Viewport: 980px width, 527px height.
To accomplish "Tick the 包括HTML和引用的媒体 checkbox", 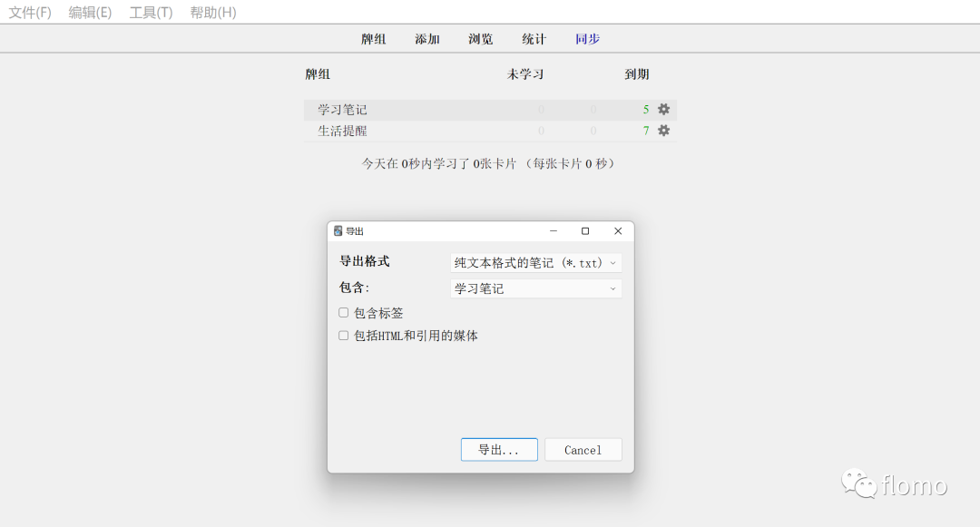I will [344, 336].
